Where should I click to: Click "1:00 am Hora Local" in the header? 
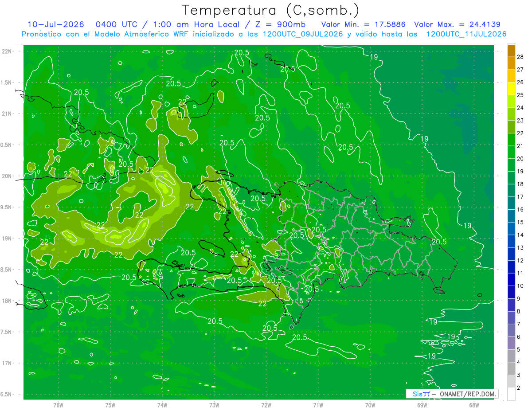click(196, 24)
